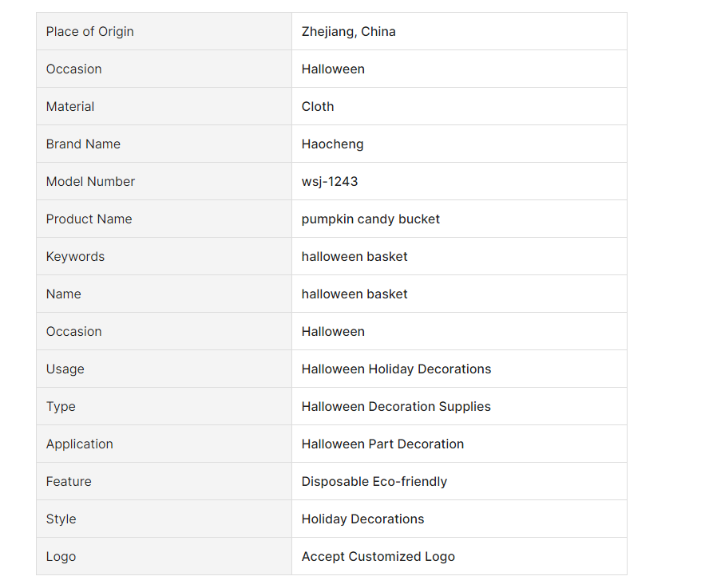Click the 'Feature' row label

(69, 482)
